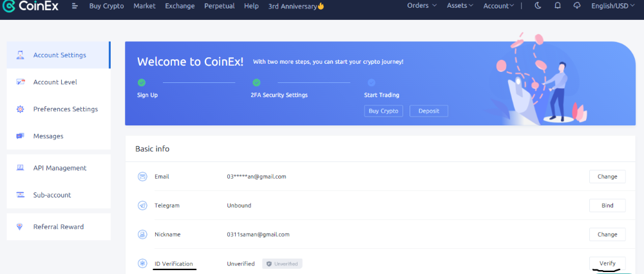The height and width of the screenshot is (274, 644).
Task: Click Change button for Email
Action: pos(607,177)
